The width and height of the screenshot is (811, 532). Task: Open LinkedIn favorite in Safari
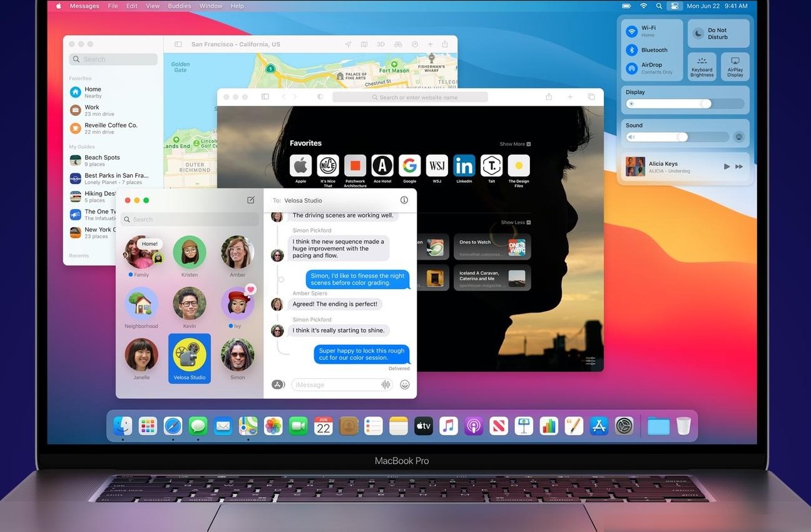pyautogui.click(x=464, y=166)
